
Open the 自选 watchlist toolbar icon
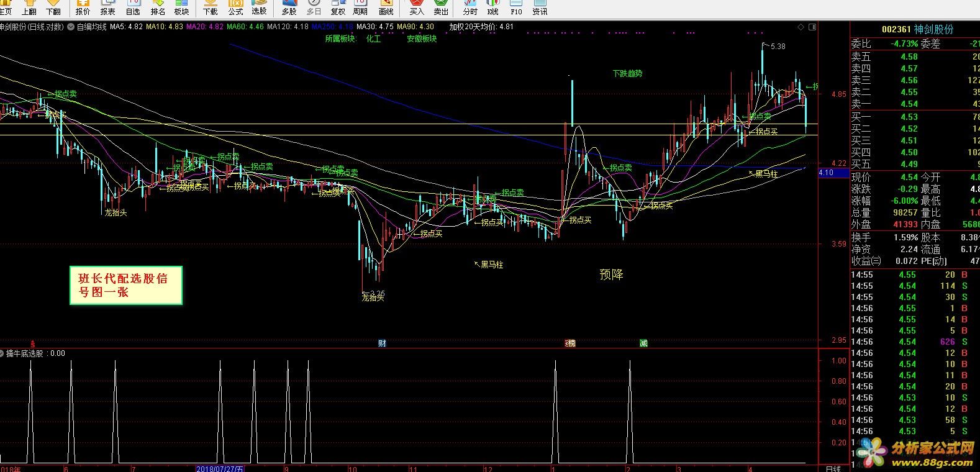133,7
